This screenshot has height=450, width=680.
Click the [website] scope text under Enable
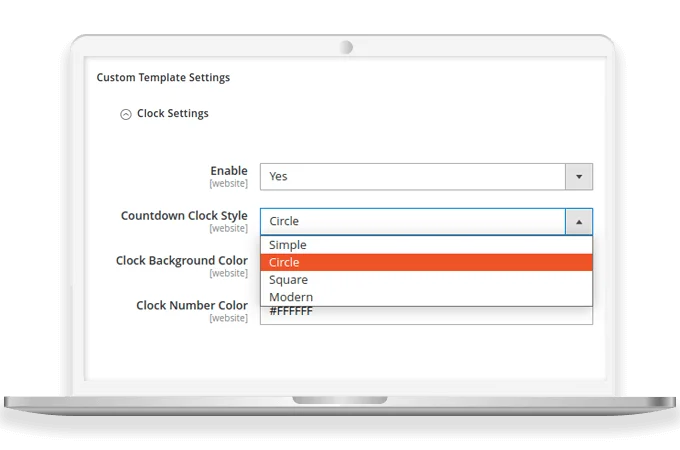tap(228, 184)
